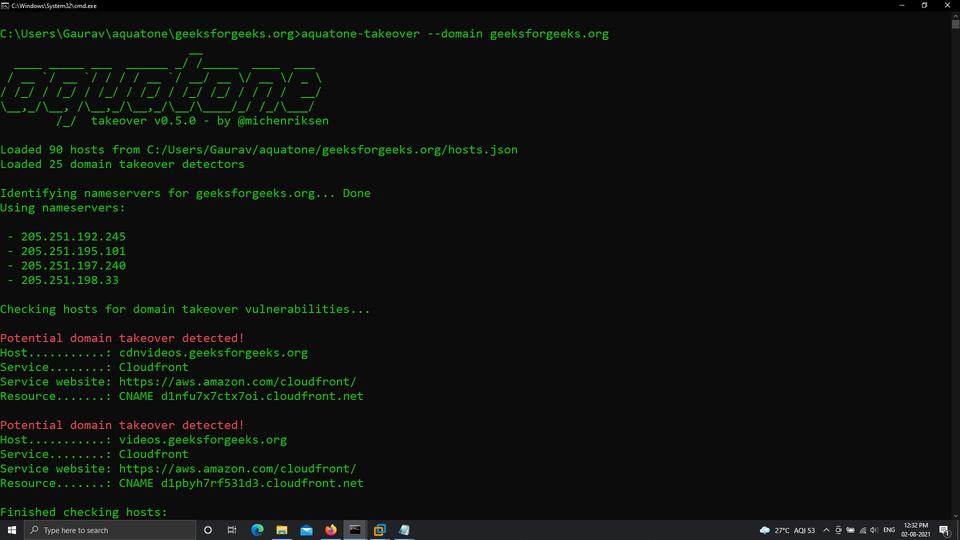Click the cmd.exe window title text
Image resolution: width=960 pixels, height=540 pixels.
pyautogui.click(x=54, y=6)
